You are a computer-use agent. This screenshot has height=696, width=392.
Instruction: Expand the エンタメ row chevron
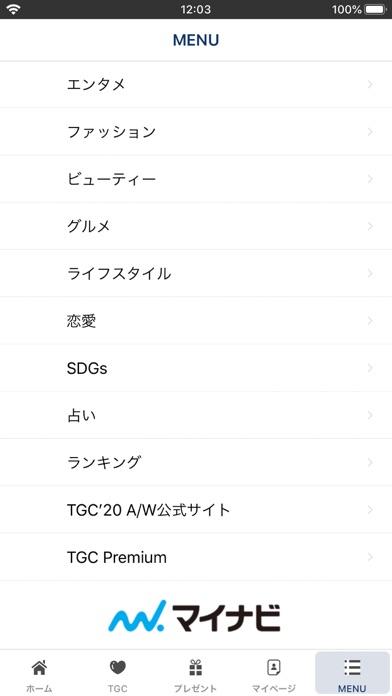[370, 84]
